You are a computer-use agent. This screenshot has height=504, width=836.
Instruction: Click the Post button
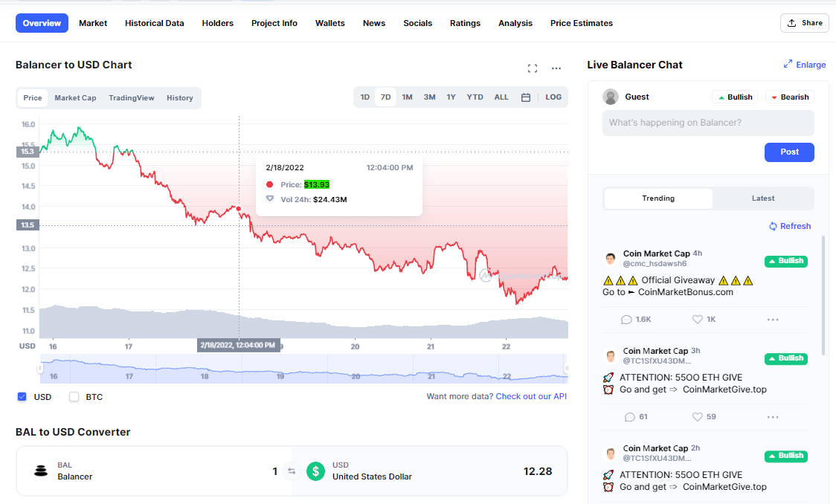pyautogui.click(x=790, y=152)
